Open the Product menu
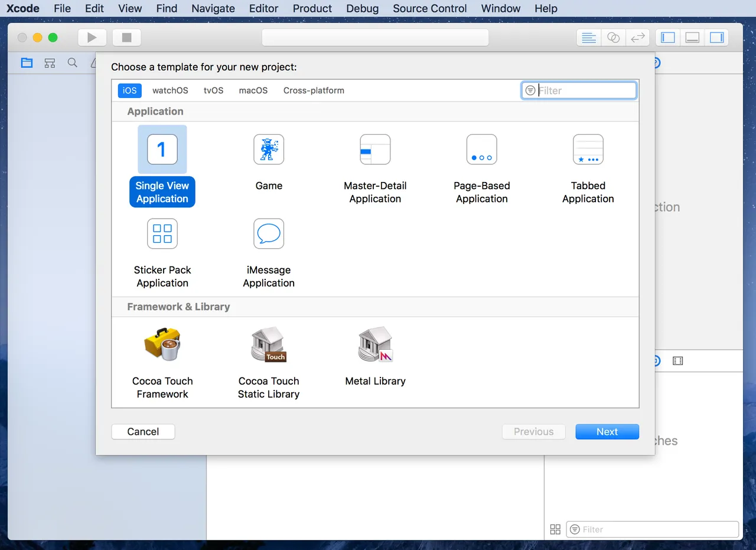This screenshot has width=756, height=550. coord(312,8)
